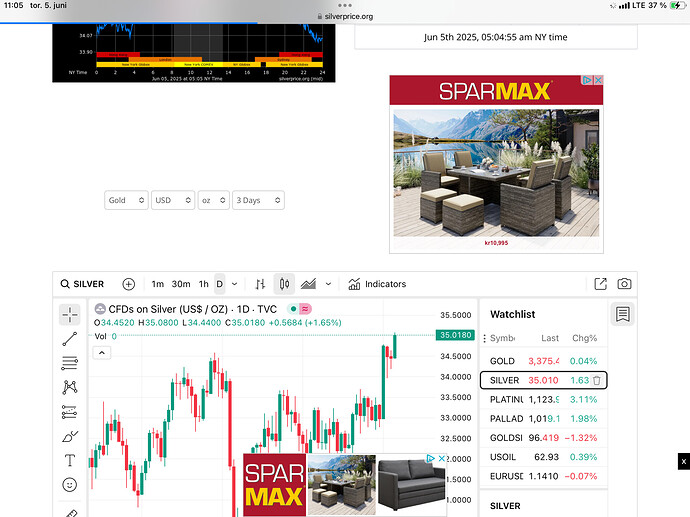Open SILVER symbol search
This screenshot has width=690, height=517.
tap(82, 284)
